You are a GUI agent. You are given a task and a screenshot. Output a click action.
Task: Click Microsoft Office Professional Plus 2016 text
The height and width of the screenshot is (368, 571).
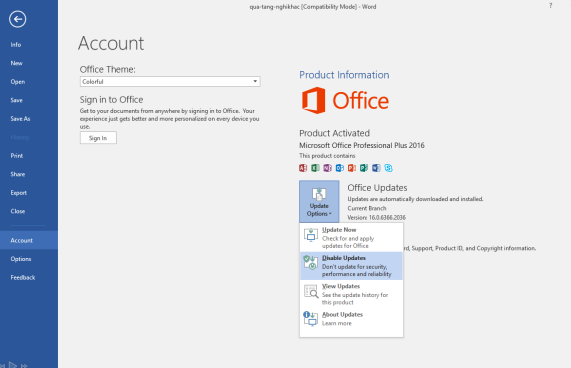pos(362,146)
